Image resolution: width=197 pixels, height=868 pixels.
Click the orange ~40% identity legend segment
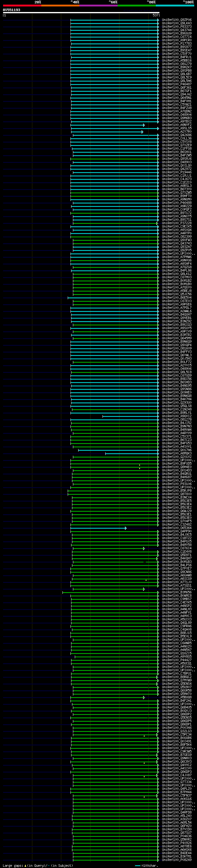pos(60,6)
